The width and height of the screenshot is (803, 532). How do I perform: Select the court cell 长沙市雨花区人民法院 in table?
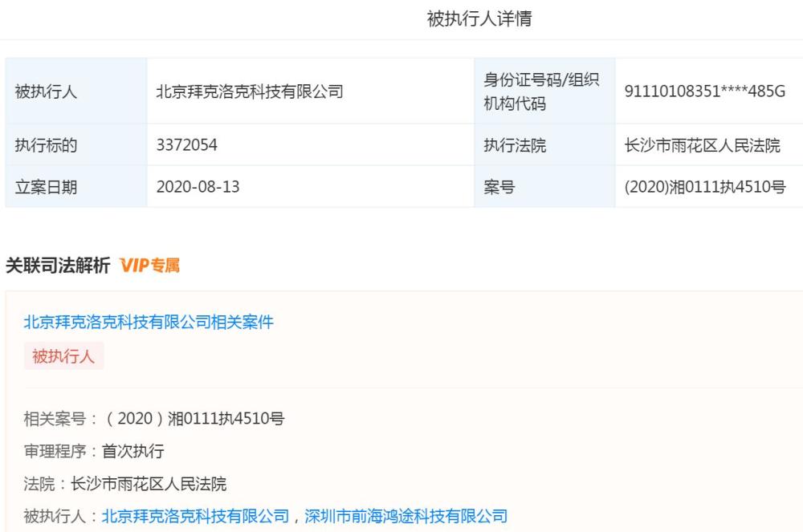(x=702, y=145)
